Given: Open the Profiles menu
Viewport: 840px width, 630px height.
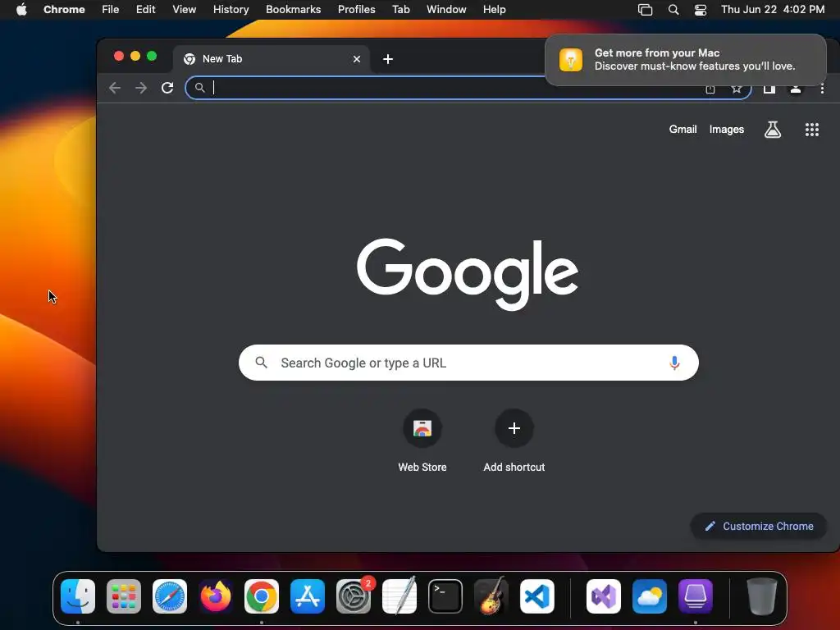Looking at the screenshot, I should coord(356,9).
